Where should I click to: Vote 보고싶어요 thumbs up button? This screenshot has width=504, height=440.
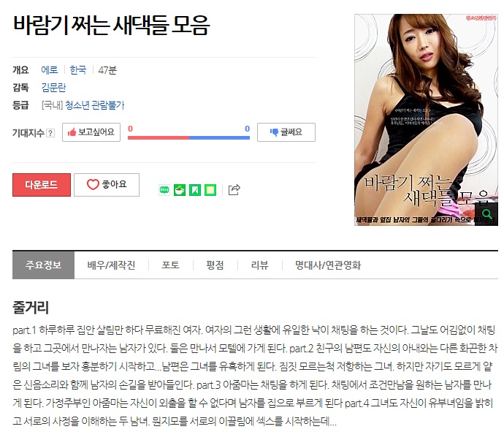91,132
